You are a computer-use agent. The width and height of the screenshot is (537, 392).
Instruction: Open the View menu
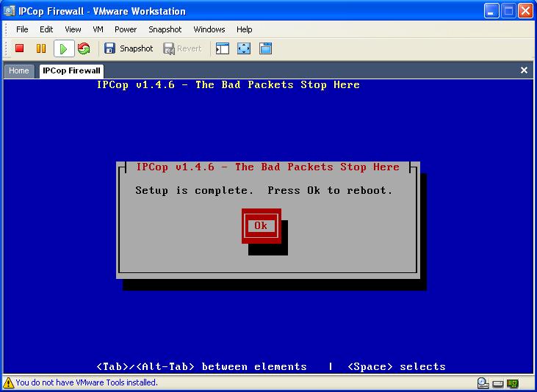point(73,29)
